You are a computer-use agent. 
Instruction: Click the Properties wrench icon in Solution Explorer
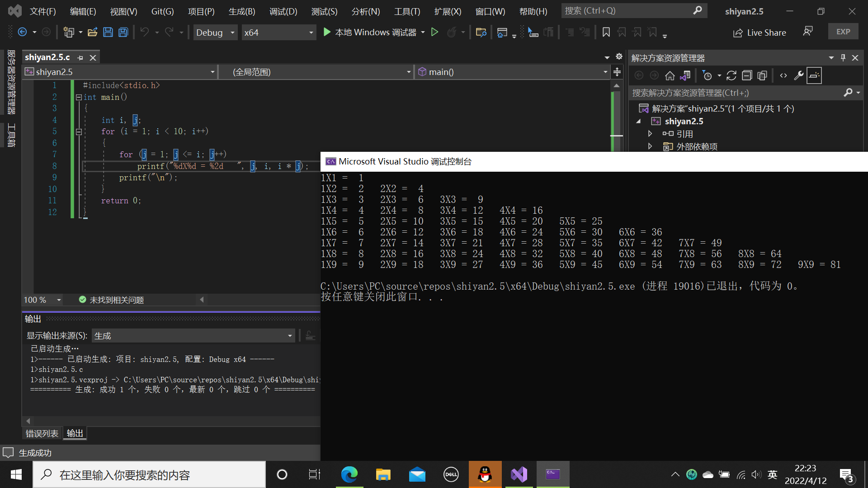coord(799,75)
